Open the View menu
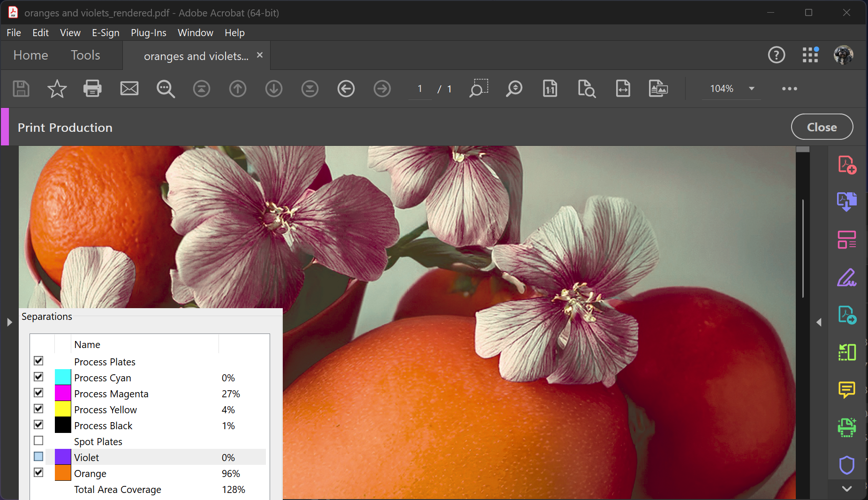Screen dimensions: 868x500 (70, 33)
